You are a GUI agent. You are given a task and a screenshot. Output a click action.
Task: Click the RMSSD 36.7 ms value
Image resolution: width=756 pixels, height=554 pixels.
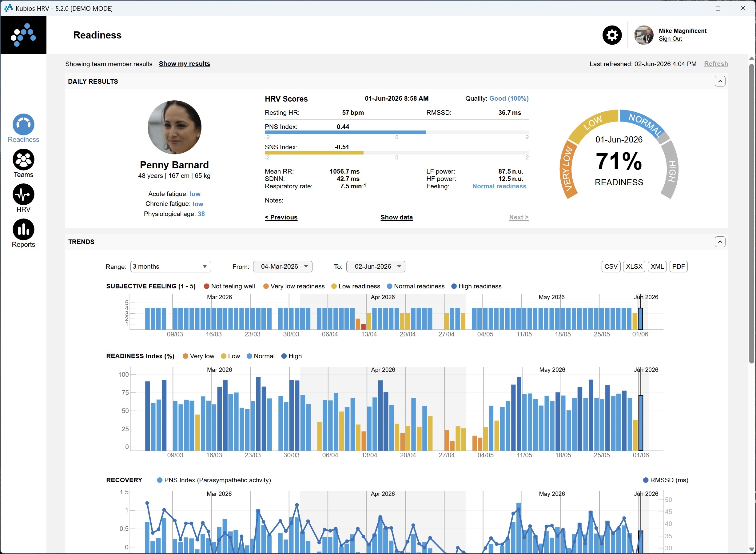click(x=509, y=113)
